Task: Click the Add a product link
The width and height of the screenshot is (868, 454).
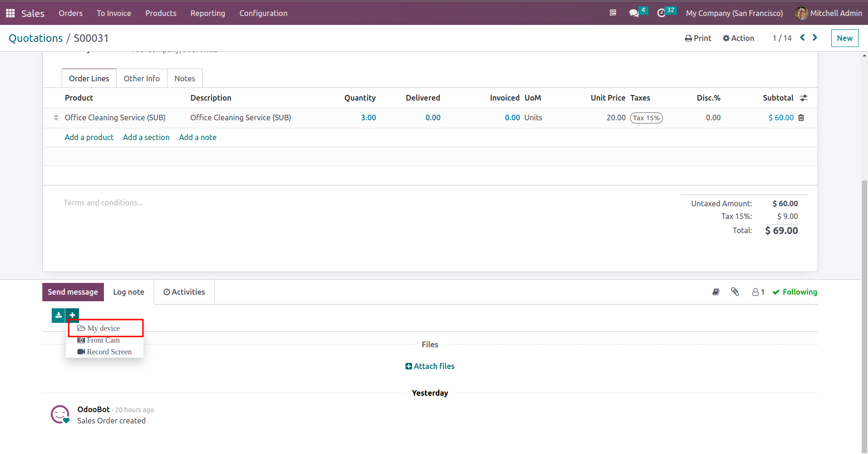Action: [89, 137]
